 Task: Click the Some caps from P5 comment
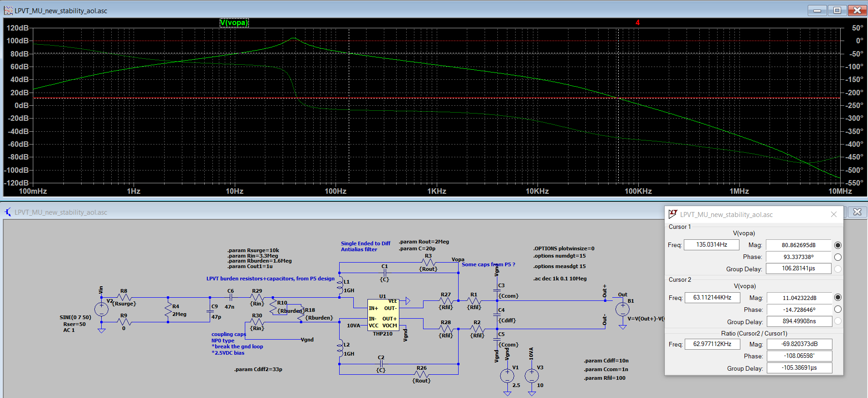[x=488, y=264]
